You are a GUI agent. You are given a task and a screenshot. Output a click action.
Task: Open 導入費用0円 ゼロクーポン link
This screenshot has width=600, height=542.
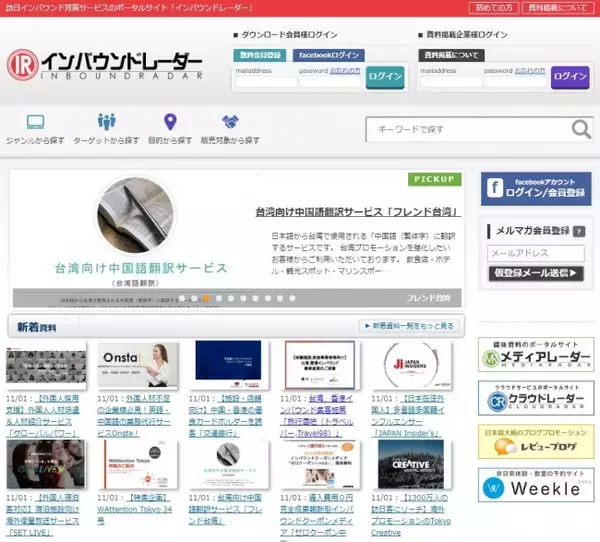point(317,517)
